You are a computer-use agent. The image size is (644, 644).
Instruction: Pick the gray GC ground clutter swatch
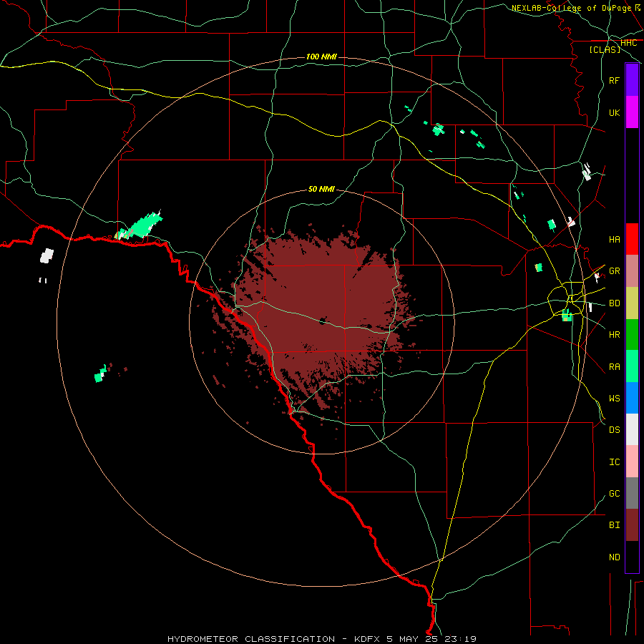click(632, 493)
